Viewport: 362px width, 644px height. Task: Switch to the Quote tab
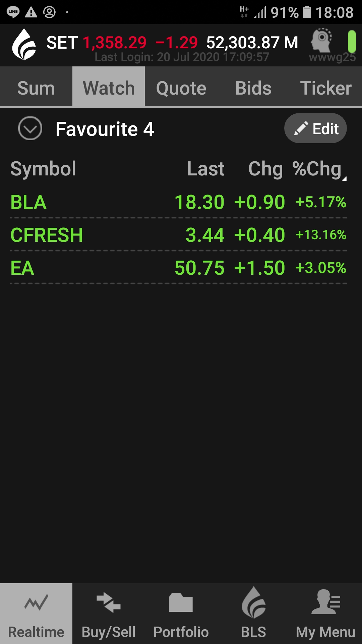tap(181, 88)
